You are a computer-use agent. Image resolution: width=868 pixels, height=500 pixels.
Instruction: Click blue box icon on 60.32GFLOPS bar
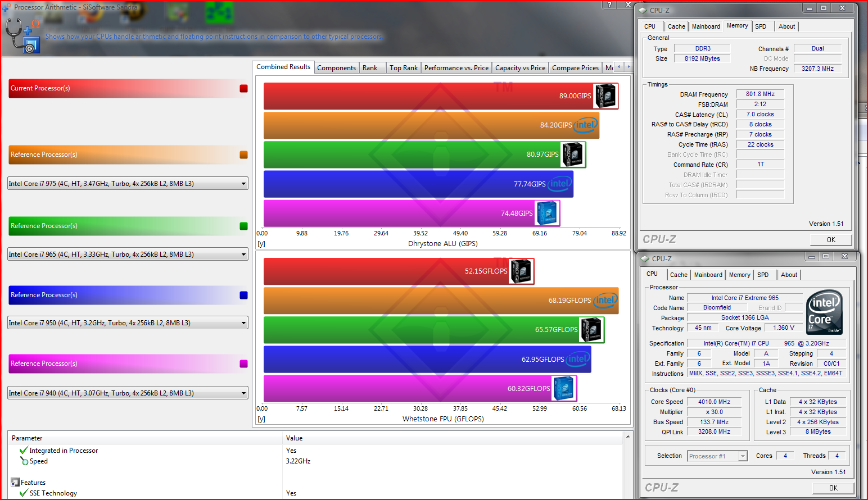coord(564,389)
